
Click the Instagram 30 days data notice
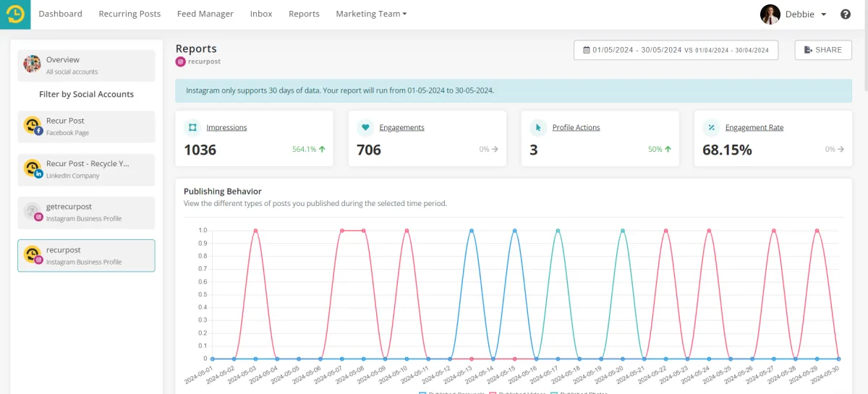(514, 91)
